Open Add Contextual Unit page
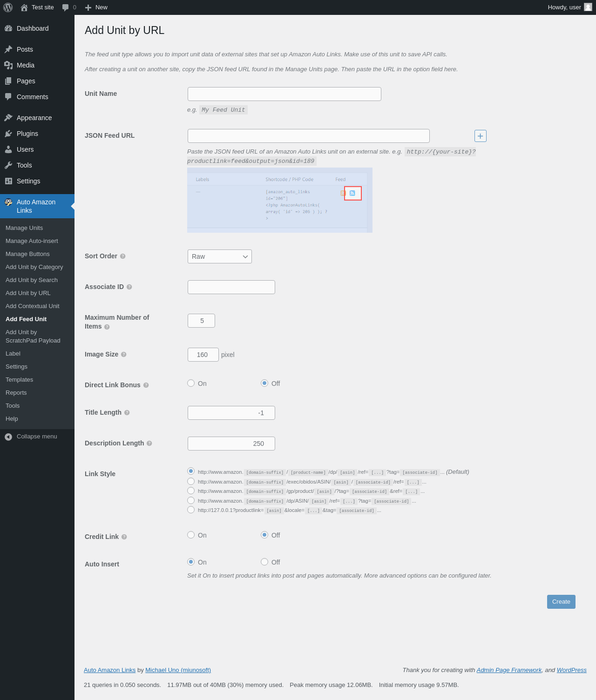596x700 pixels. coord(37,306)
